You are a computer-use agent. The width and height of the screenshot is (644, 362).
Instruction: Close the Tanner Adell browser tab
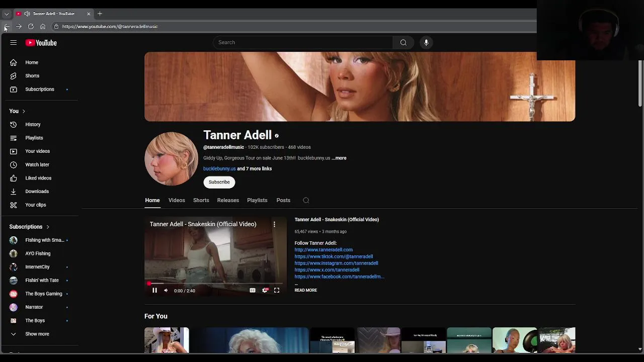[89, 14]
